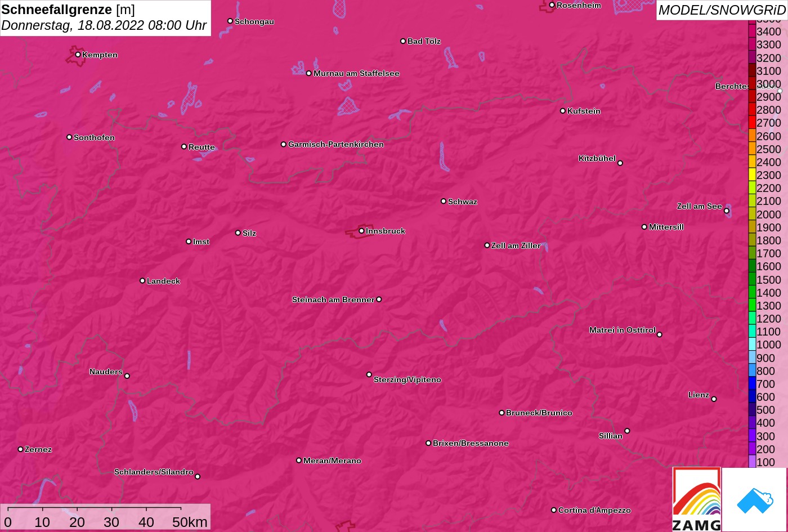The image size is (788, 532).
Task: Click the Landeck location dot
Action: [142, 280]
